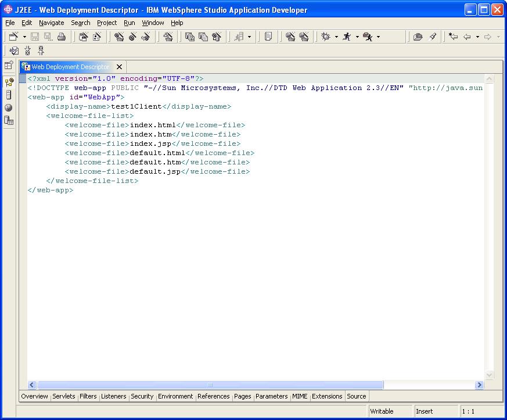Switch to the Listeners tab
Image resolution: width=507 pixels, height=420 pixels.
coord(113,396)
